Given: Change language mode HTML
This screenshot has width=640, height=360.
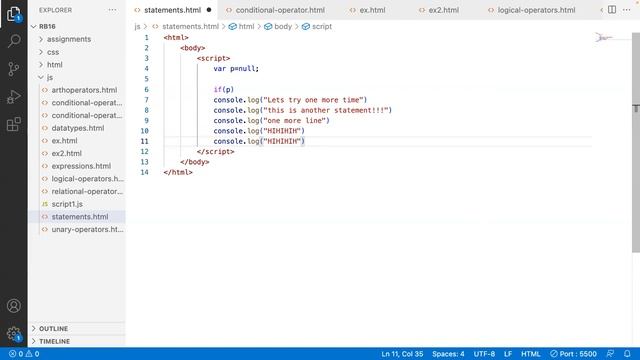Looking at the screenshot, I should pyautogui.click(x=531, y=354).
